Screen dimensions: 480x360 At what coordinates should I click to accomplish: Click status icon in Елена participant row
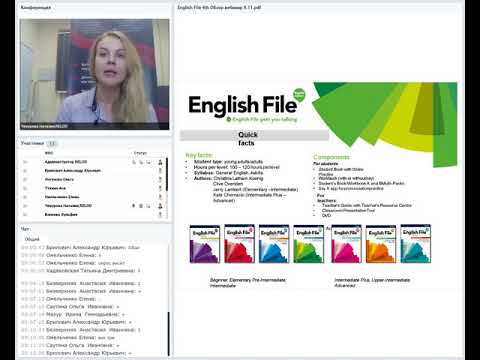pyautogui.click(x=160, y=197)
